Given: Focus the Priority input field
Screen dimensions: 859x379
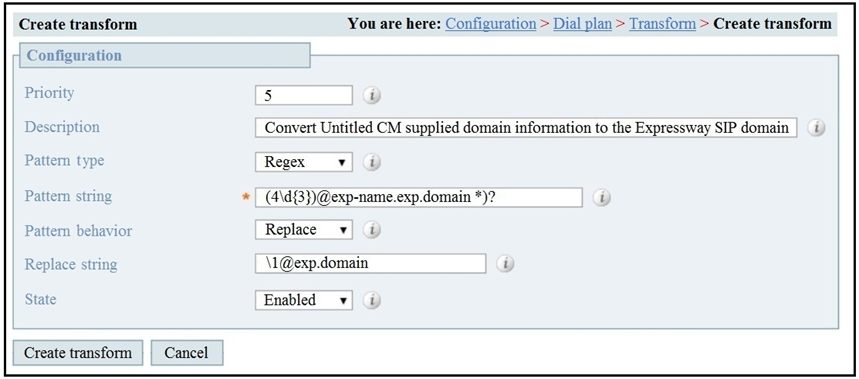Looking at the screenshot, I should point(304,95).
